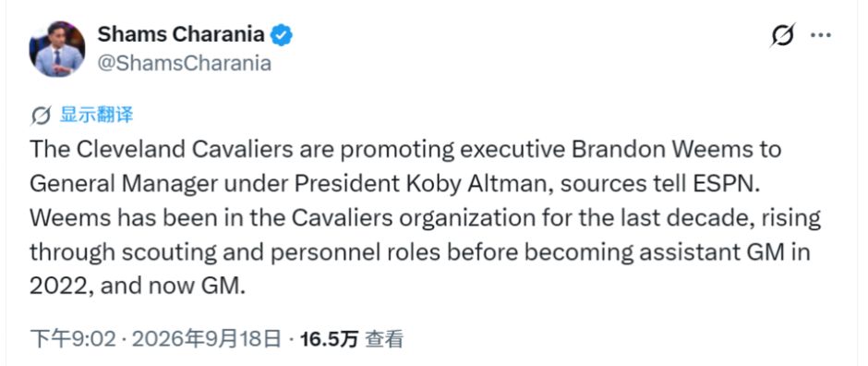This screenshot has height=366, width=868.
Task: Click the Grok icon beside 显示翻译
Action: click(x=41, y=116)
